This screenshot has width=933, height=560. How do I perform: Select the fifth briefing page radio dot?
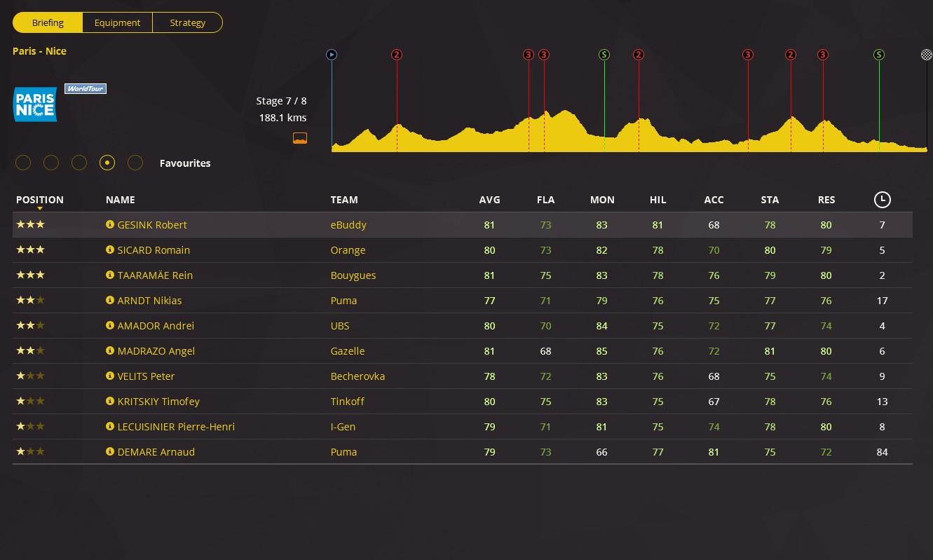[x=135, y=163]
